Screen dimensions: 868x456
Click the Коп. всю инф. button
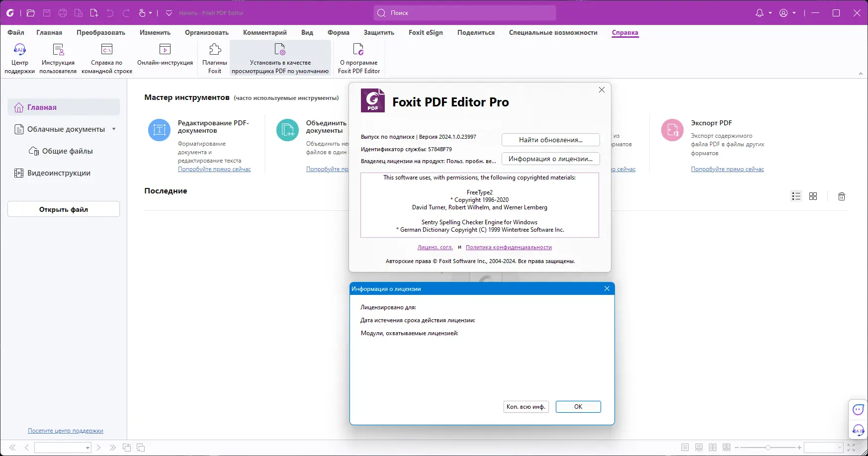(526, 407)
